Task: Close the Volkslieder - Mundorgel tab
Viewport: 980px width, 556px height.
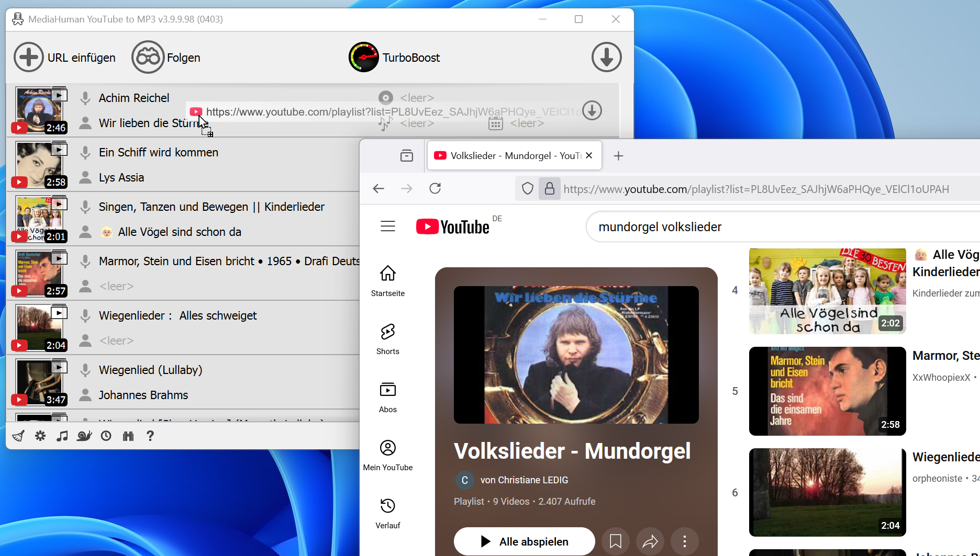Action: tap(589, 155)
